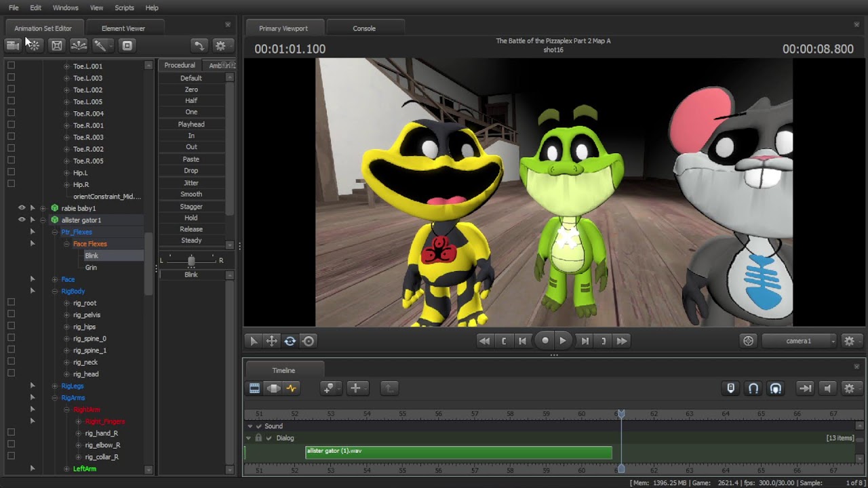Open the Scripts menu

coord(124,7)
